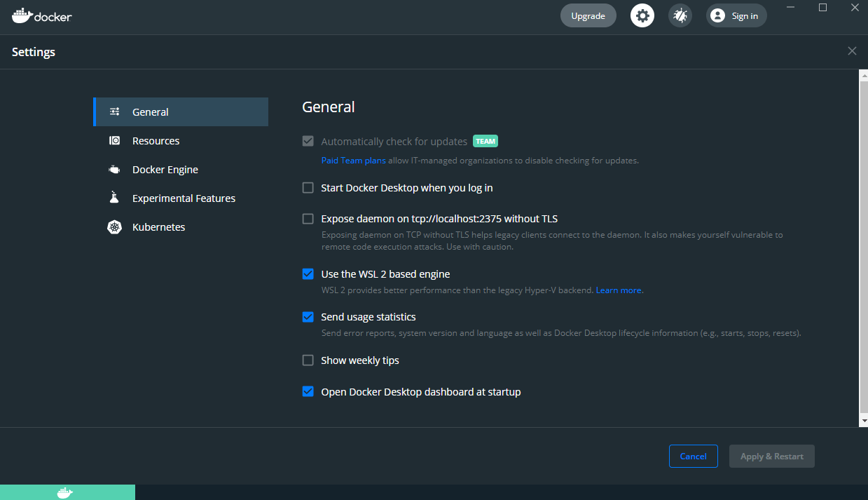The height and width of the screenshot is (500, 868).
Task: Open the Resources section icon
Action: (x=114, y=140)
